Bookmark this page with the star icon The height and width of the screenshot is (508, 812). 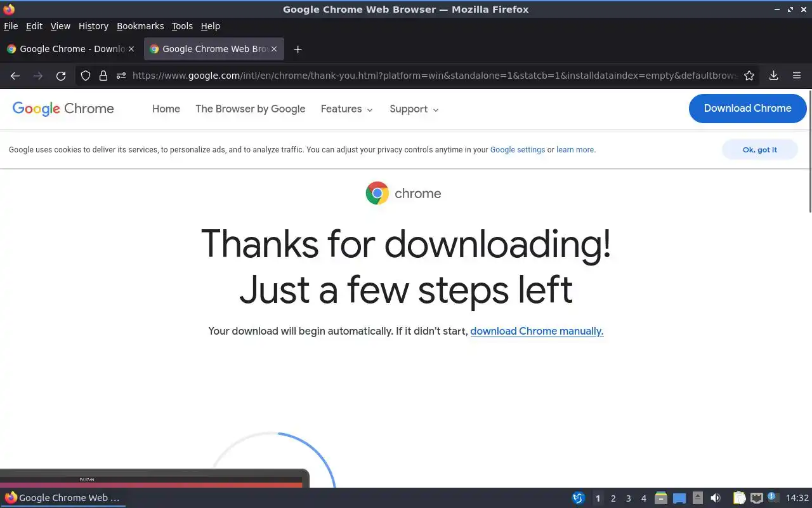click(749, 76)
